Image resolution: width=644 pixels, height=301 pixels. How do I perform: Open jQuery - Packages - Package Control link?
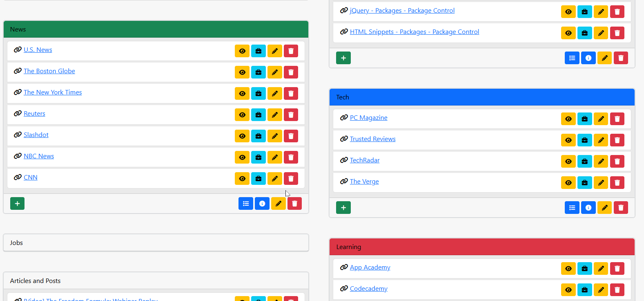click(402, 11)
